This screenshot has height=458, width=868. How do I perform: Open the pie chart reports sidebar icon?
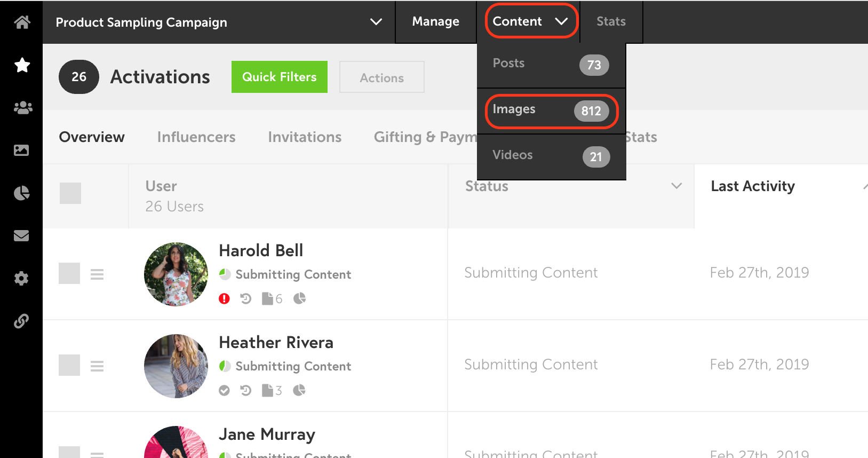tap(21, 193)
